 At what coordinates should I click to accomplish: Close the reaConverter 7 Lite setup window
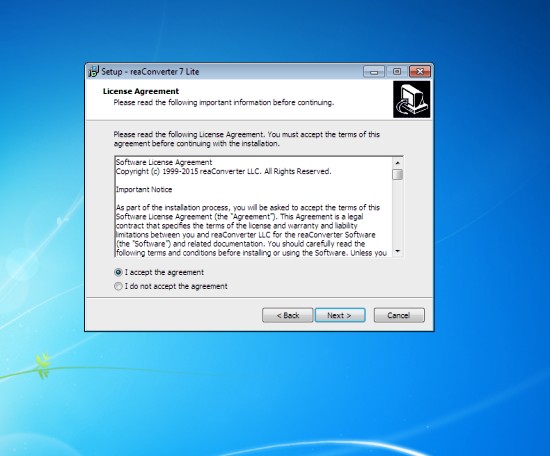pyautogui.click(x=420, y=72)
